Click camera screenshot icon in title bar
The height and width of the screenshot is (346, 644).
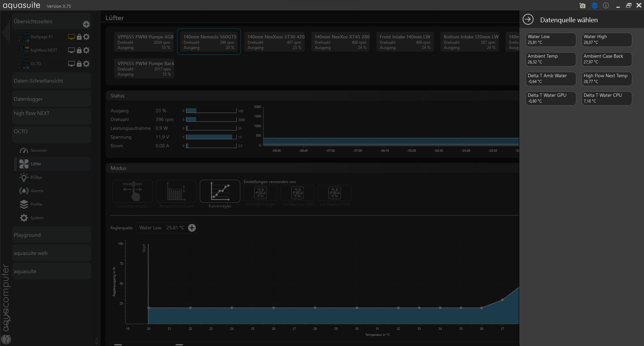(582, 5)
